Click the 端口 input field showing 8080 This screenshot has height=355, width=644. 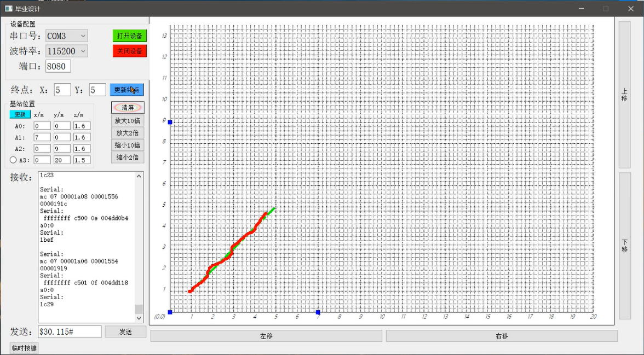pos(58,67)
